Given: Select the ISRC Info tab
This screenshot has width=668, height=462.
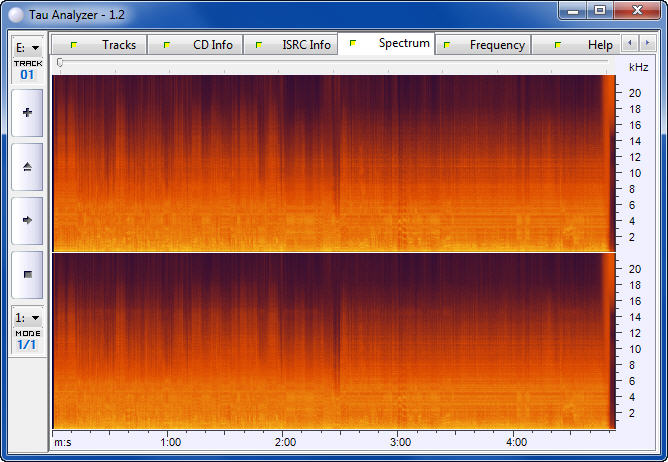Looking at the screenshot, I should coord(295,45).
